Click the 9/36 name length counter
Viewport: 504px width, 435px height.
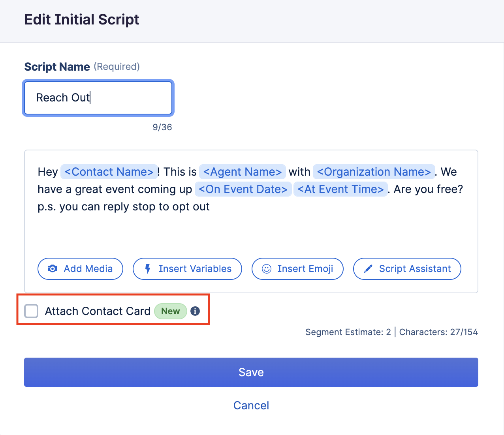click(162, 127)
